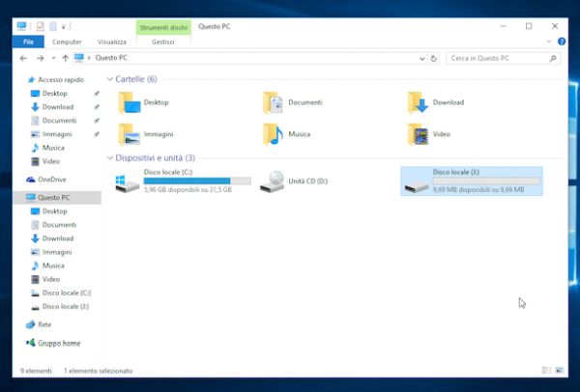Image resolution: width=580 pixels, height=392 pixels.
Task: Open the Unità CD (D:) drive
Action: (x=274, y=181)
